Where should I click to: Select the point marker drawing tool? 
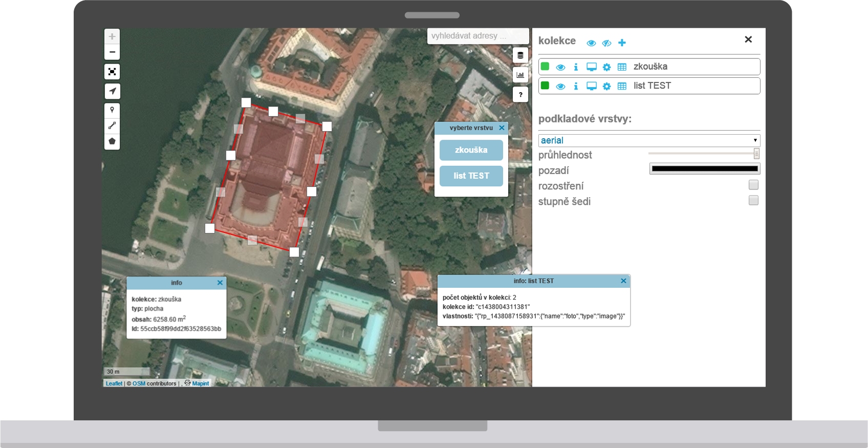(x=112, y=110)
